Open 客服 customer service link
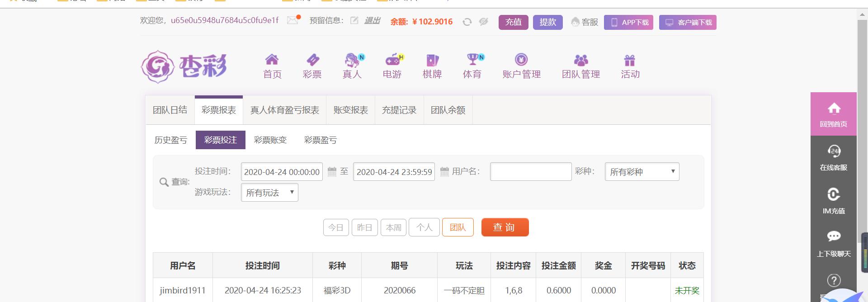The height and width of the screenshot is (302, 868). [x=585, y=22]
